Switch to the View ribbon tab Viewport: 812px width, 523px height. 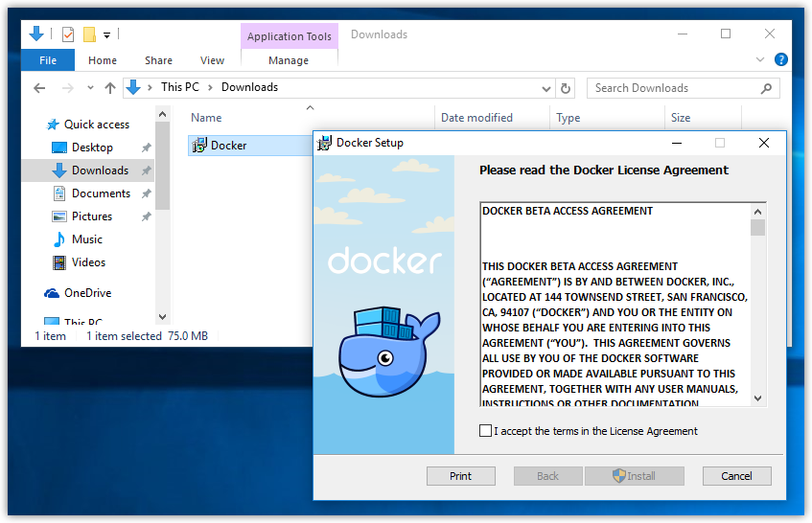click(x=212, y=60)
